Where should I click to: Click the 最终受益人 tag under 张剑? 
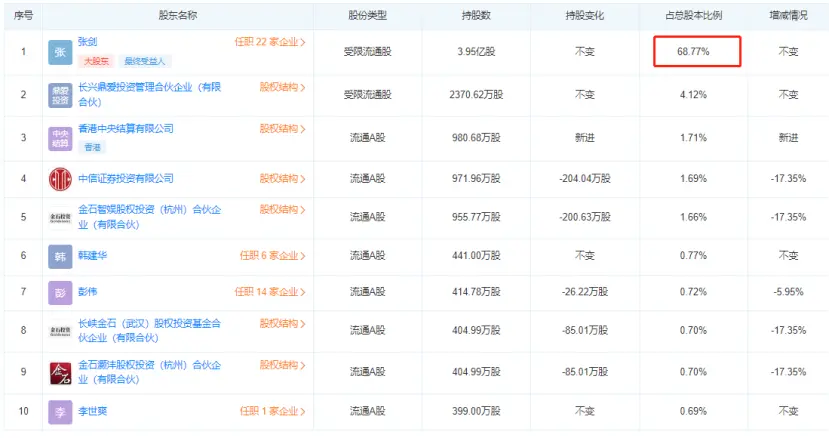coord(145,61)
